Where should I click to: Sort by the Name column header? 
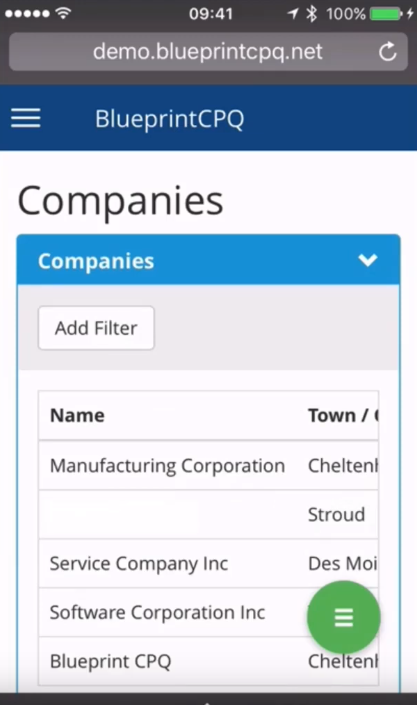(77, 415)
